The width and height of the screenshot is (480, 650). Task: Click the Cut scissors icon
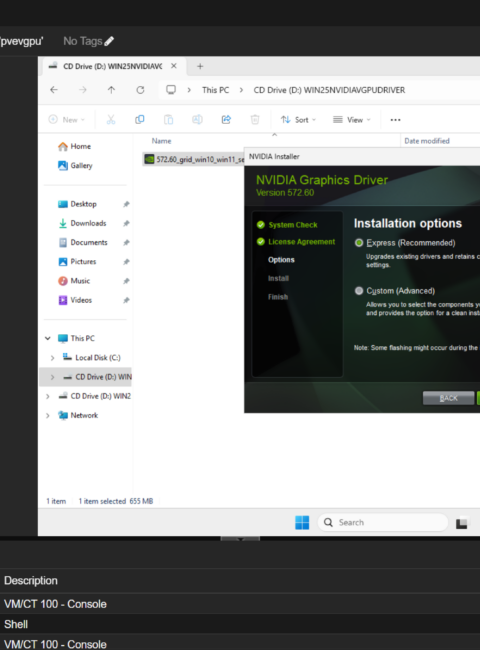coord(111,120)
